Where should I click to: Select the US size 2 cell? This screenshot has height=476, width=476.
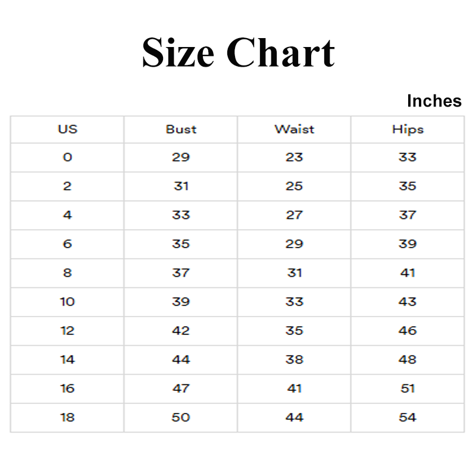[67, 186]
